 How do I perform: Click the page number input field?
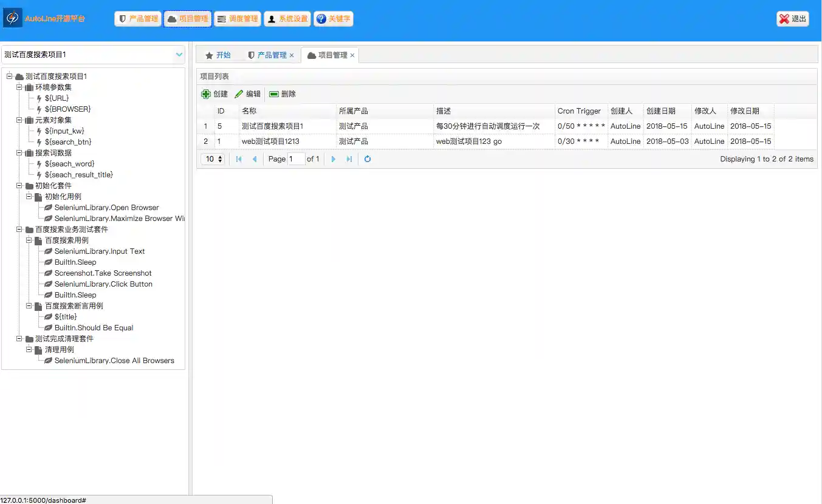click(x=296, y=159)
